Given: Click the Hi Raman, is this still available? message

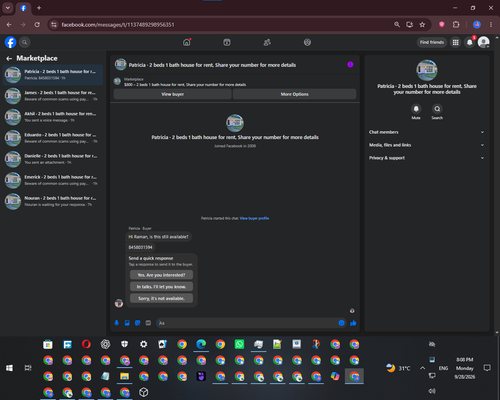Looking at the screenshot, I should pyautogui.click(x=159, y=237).
